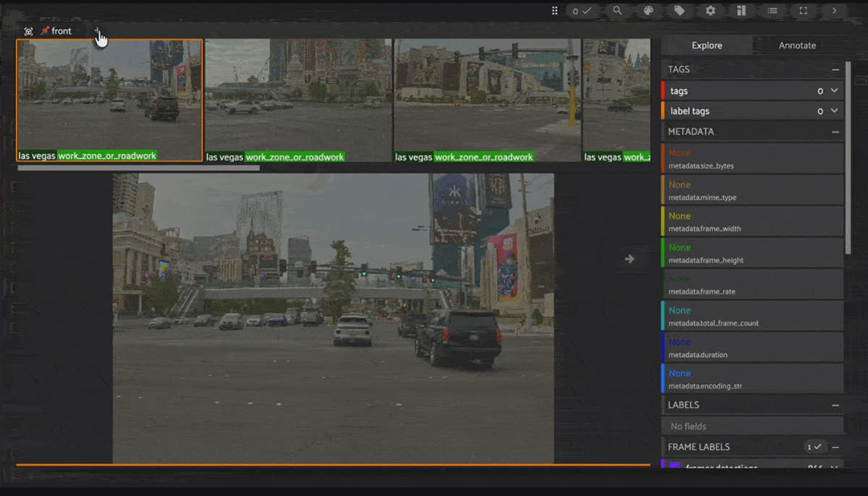
Task: Select the partially visible fourth carousel thumbnail
Action: coord(616,100)
